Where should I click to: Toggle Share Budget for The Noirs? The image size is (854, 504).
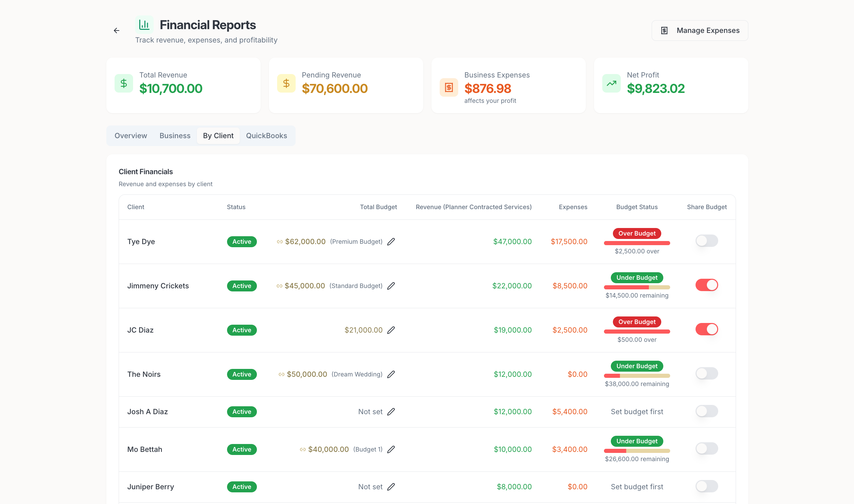point(707,373)
